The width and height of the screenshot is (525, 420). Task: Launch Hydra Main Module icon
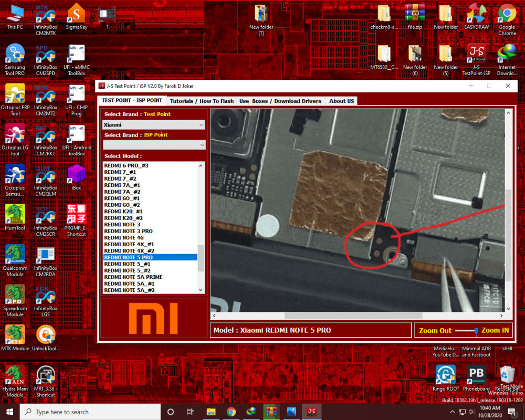[x=15, y=382]
